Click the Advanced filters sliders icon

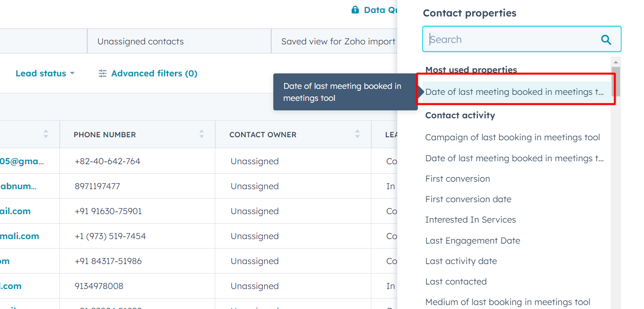(103, 73)
